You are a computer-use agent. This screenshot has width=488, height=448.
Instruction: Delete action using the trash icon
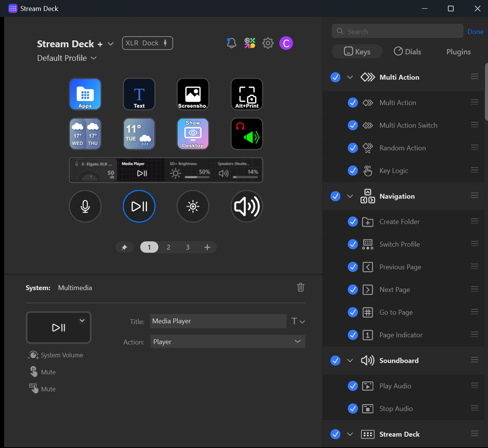coord(301,287)
